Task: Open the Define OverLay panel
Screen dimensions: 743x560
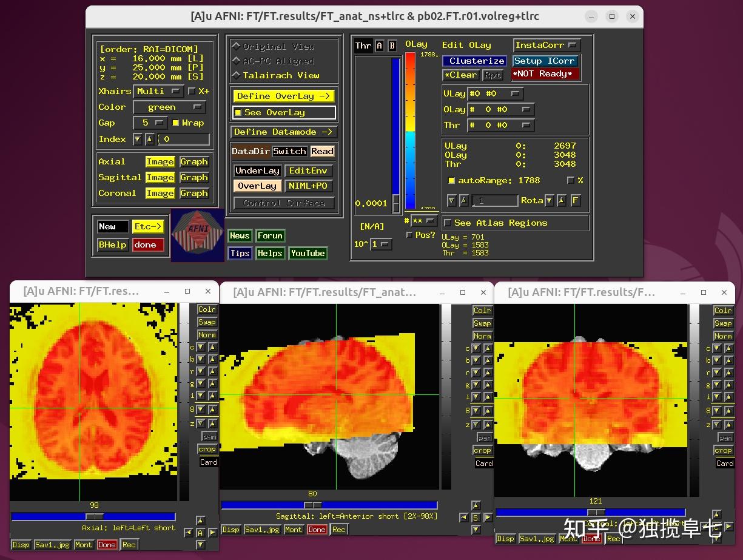Action: pyautogui.click(x=283, y=96)
